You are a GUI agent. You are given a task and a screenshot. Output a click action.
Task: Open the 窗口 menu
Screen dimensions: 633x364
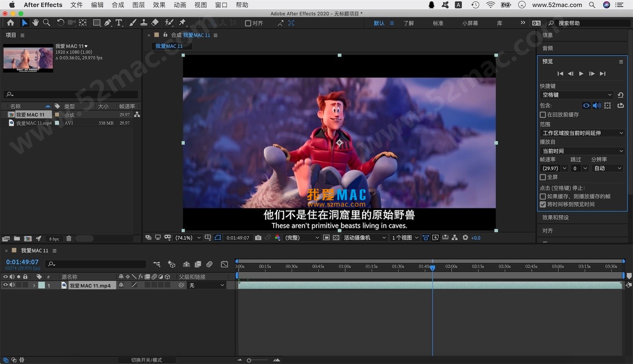pos(221,5)
